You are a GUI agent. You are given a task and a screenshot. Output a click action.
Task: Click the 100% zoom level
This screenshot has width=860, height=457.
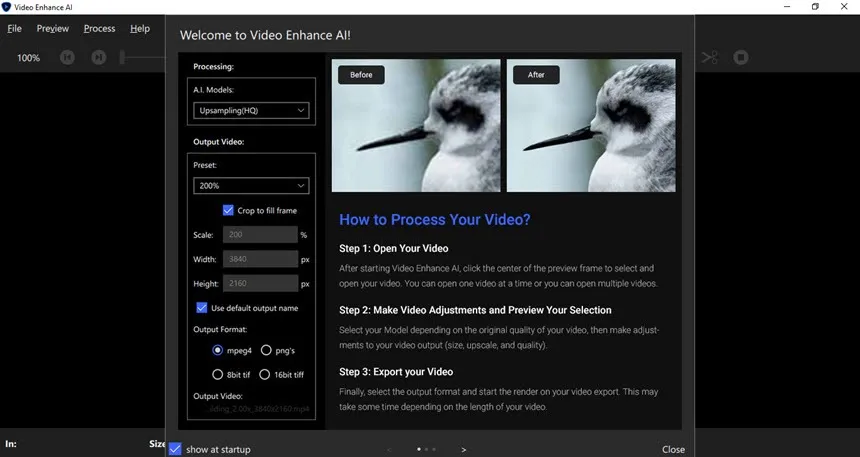coord(29,58)
